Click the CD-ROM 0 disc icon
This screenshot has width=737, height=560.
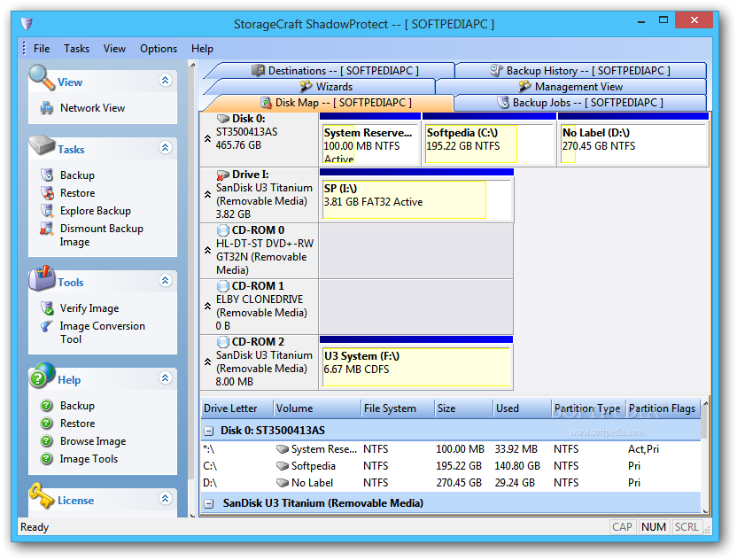click(x=223, y=230)
